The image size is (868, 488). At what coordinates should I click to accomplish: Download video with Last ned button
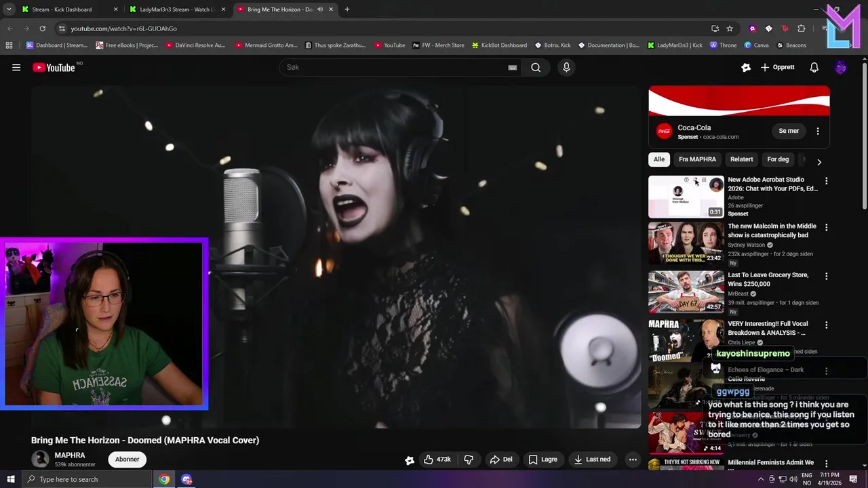pyautogui.click(x=592, y=459)
